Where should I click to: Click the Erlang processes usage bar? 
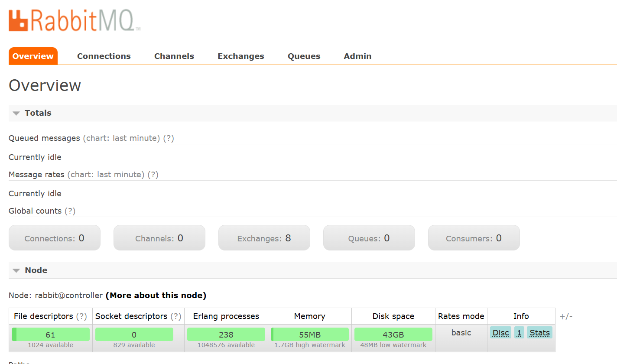[x=226, y=335]
